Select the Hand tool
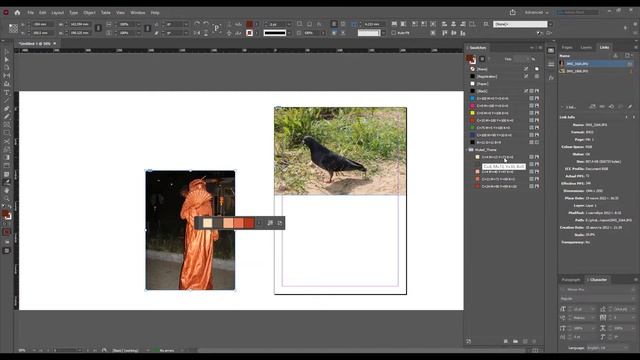The image size is (640, 360). coord(7,191)
